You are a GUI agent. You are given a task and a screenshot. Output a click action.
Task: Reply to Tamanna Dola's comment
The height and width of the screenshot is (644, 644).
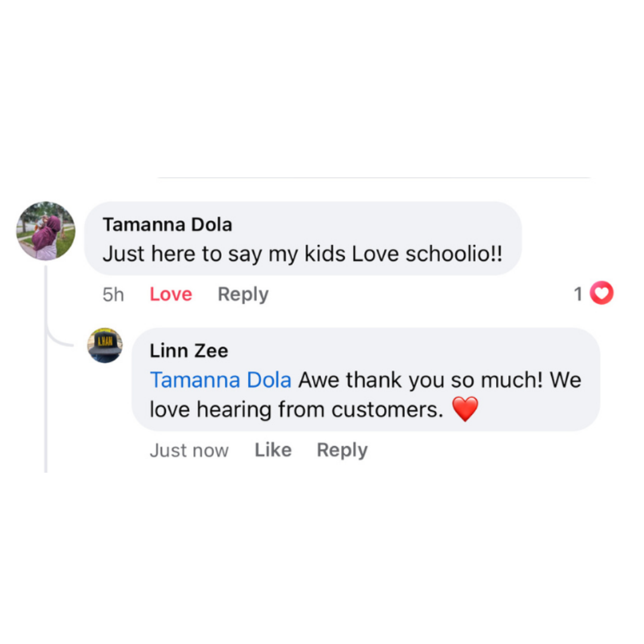pos(243,295)
